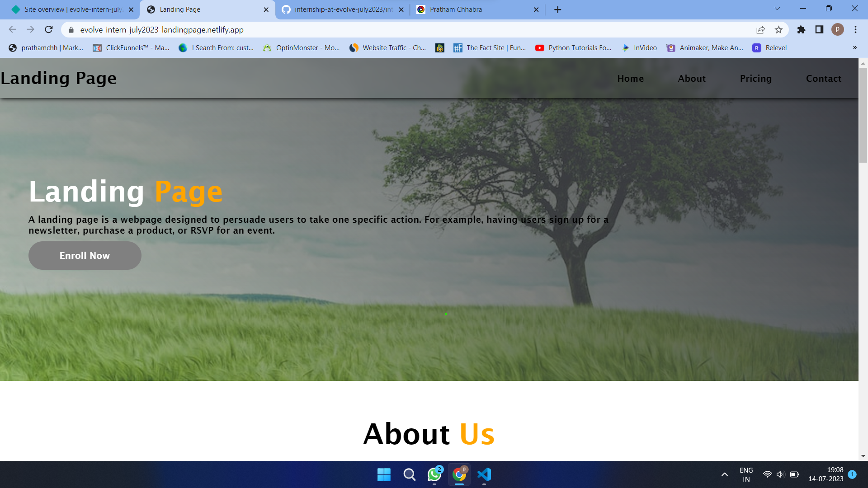Open the tab search dropdown arrow
Image resolution: width=868 pixels, height=488 pixels.
[777, 9]
